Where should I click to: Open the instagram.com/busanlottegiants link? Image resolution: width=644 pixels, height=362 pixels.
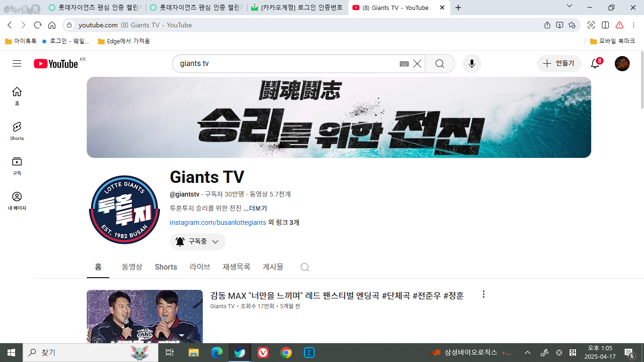pyautogui.click(x=217, y=222)
